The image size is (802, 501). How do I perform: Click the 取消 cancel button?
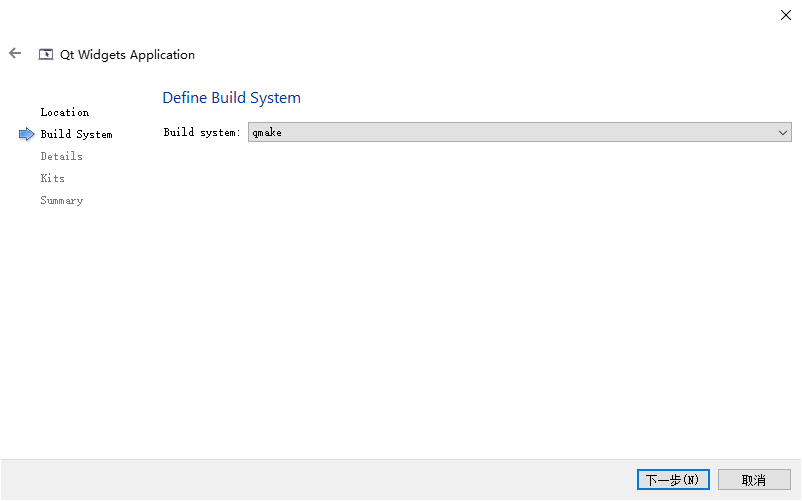754,480
